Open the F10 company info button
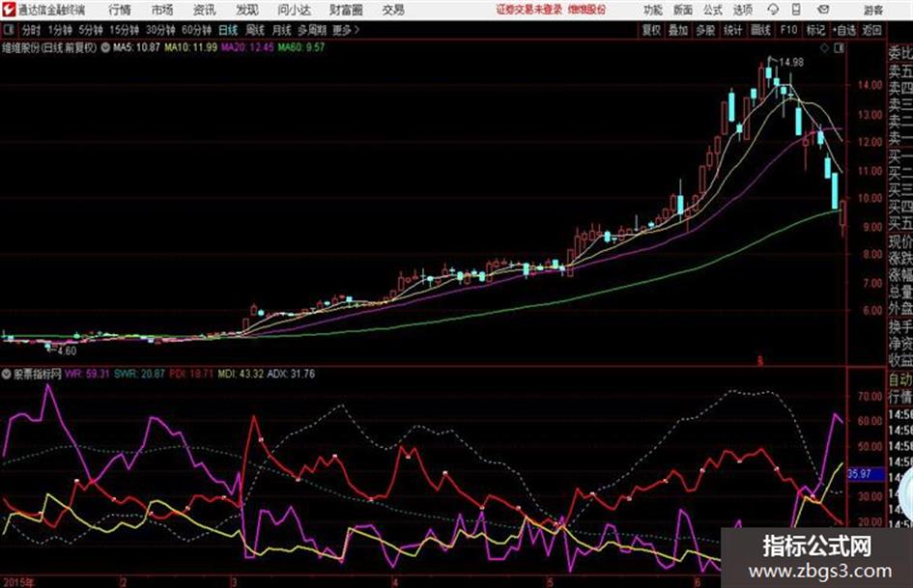913x588 pixels. tap(789, 30)
